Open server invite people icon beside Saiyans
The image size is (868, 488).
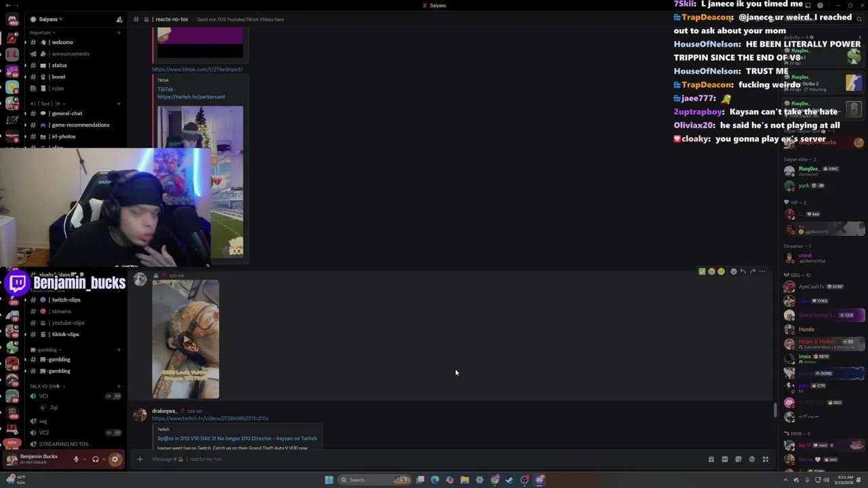(119, 19)
